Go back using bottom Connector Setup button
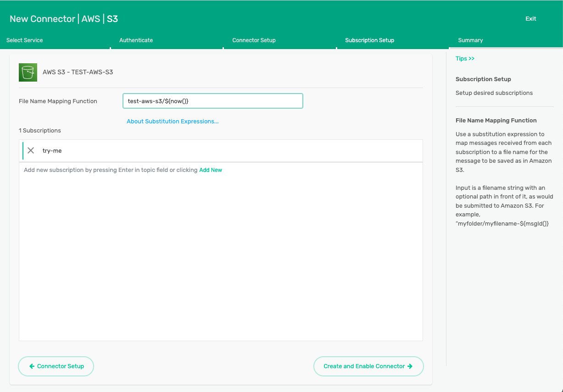Viewport: 563px width, 392px height. pos(56,366)
